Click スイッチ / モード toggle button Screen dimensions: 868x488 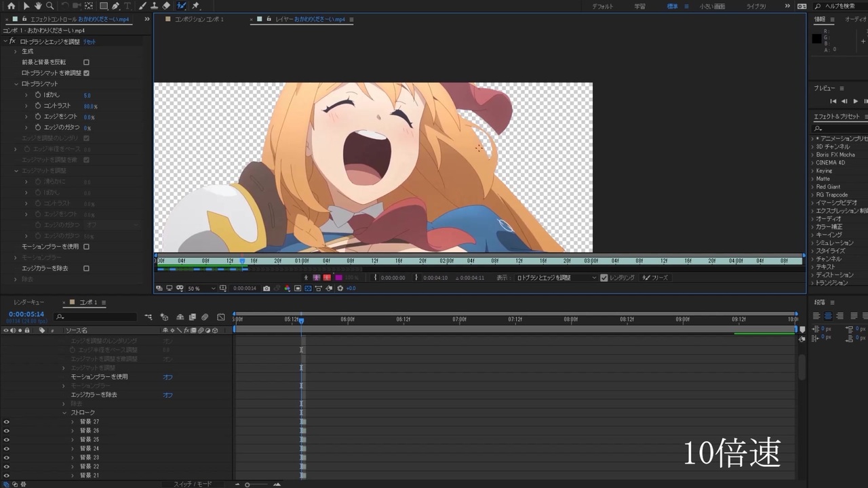tap(193, 484)
